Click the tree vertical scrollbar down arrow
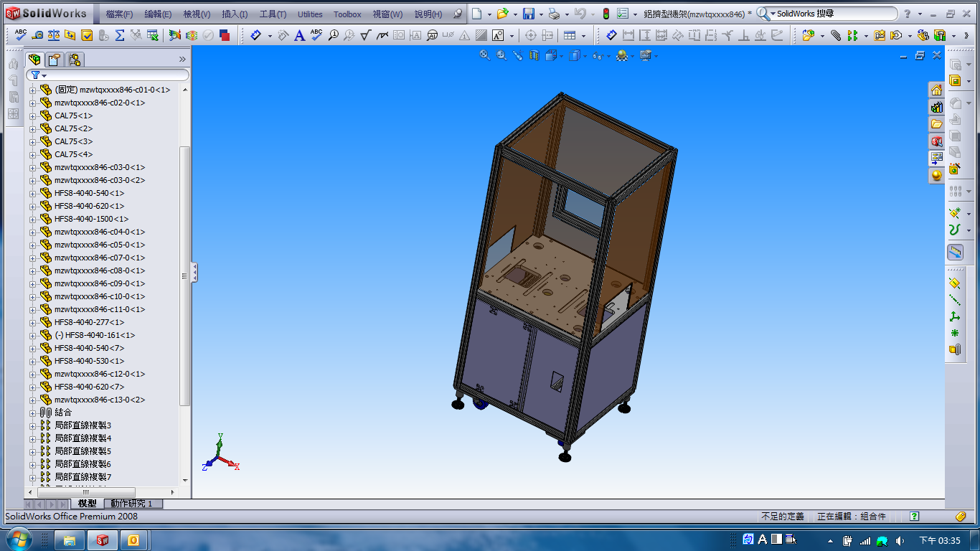980x551 pixels. (x=185, y=480)
